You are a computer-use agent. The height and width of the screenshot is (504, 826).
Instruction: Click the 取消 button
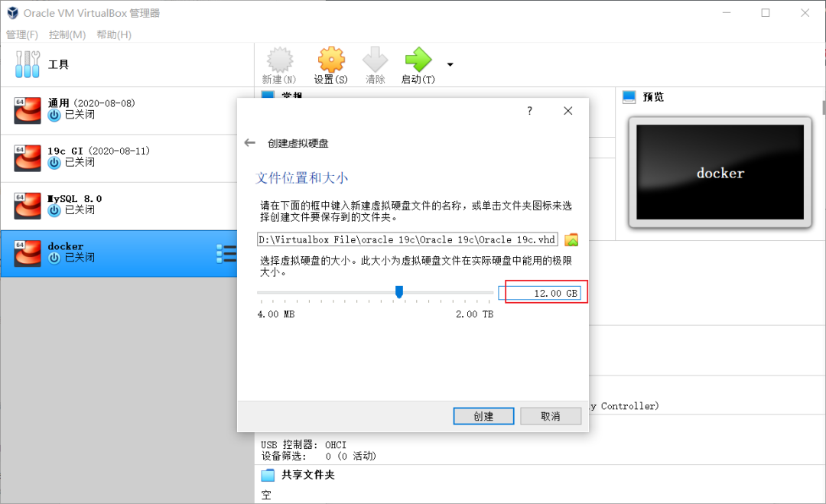[551, 416]
